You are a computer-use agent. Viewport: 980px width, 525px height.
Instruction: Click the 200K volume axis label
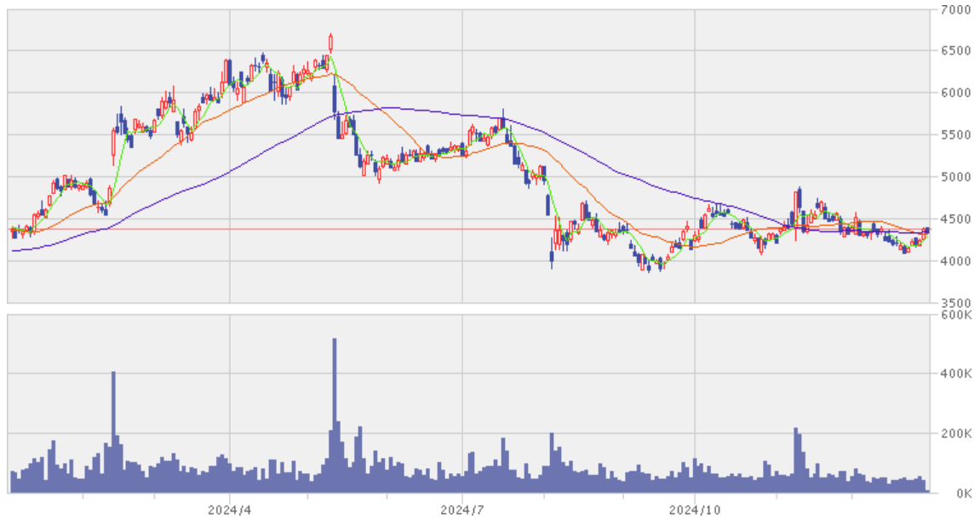point(956,433)
